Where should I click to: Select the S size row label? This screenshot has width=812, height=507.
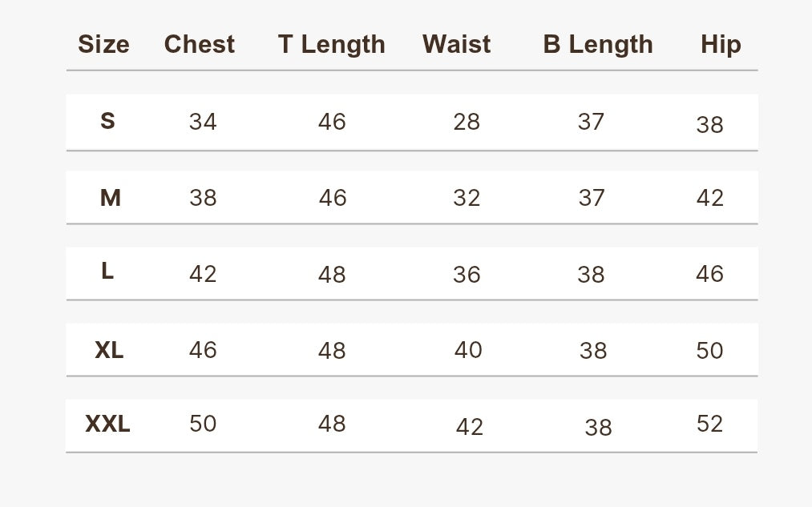tap(107, 121)
